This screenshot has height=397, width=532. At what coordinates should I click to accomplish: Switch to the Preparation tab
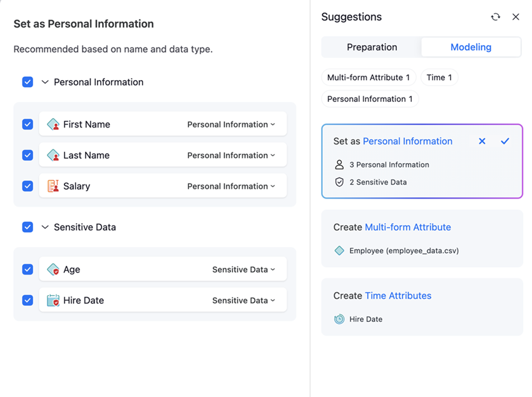coord(372,47)
